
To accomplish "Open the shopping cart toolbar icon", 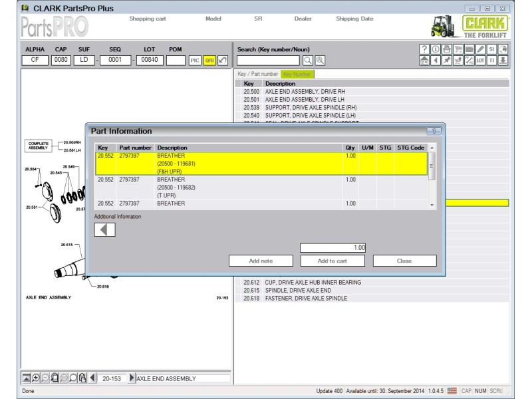I will tap(458, 49).
